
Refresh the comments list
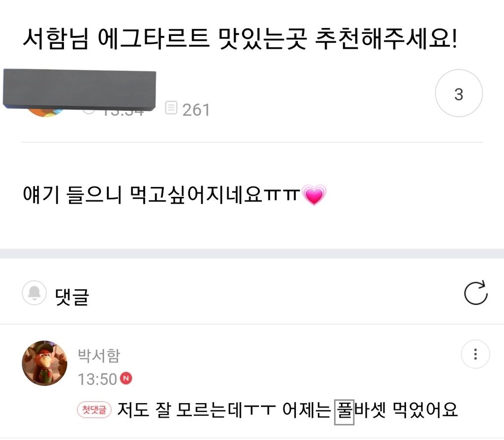click(x=476, y=293)
